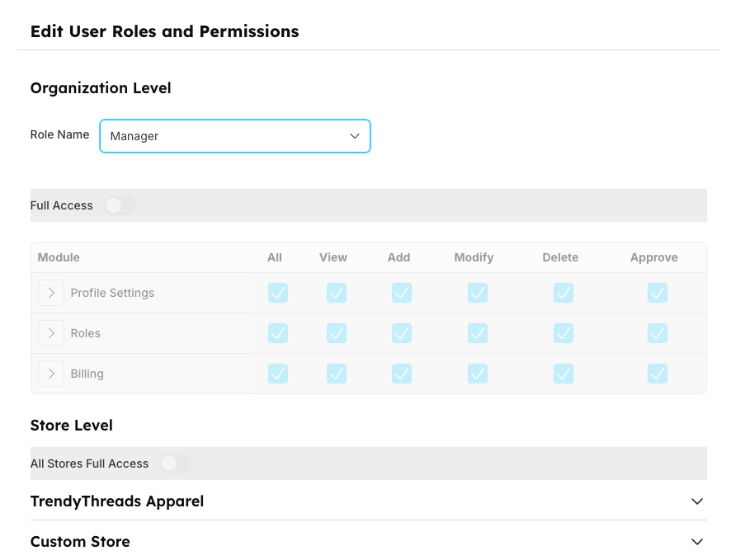Screen dimensions: 736x560
Task: Expand the Roles module row
Action: [50, 333]
